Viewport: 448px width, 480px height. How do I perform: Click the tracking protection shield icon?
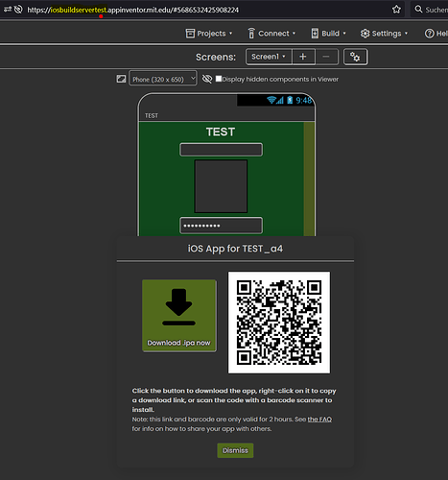coord(18,10)
